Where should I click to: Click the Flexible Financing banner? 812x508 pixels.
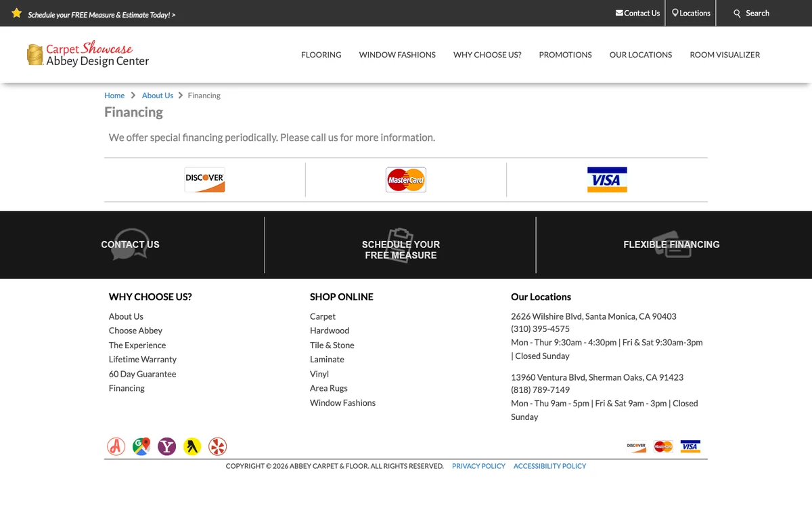(671, 245)
